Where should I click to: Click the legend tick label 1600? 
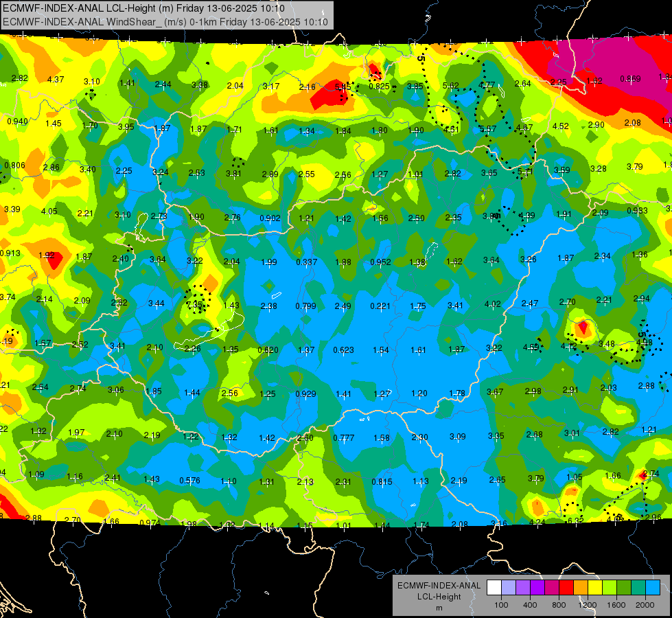click(x=616, y=605)
